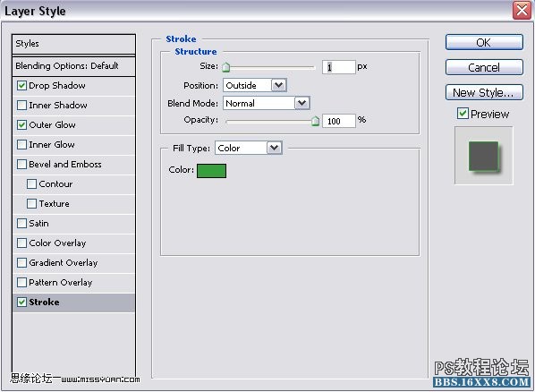The width and height of the screenshot is (535, 392).
Task: Click the style preview thumbnail
Action: tap(484, 156)
